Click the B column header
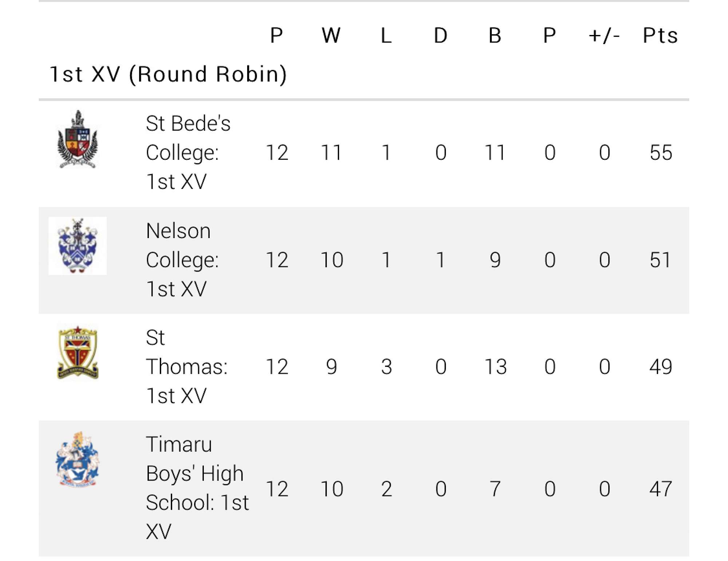728x561 pixels. pyautogui.click(x=495, y=36)
